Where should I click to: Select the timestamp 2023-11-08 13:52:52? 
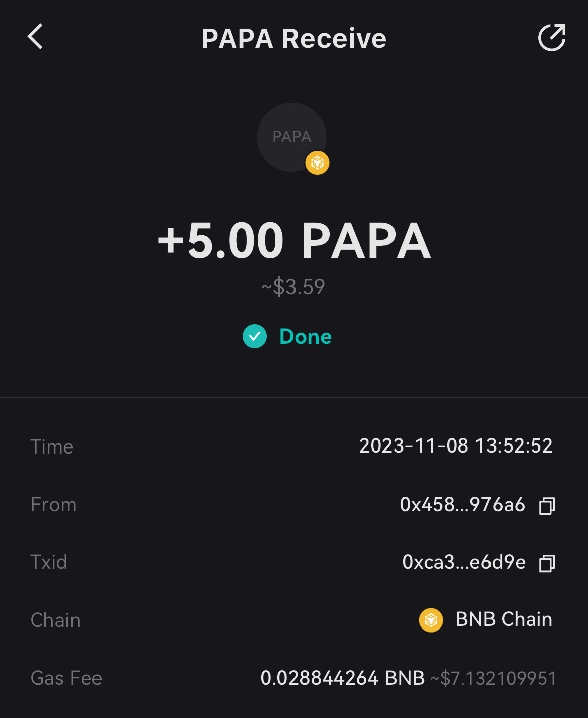pyautogui.click(x=455, y=446)
